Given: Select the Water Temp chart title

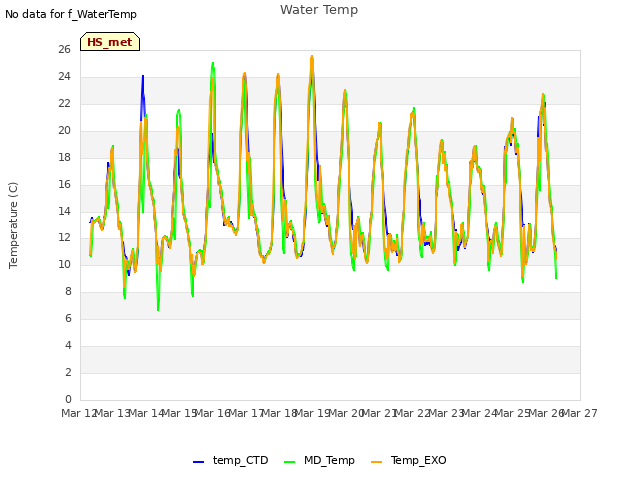Looking at the screenshot, I should (319, 10).
